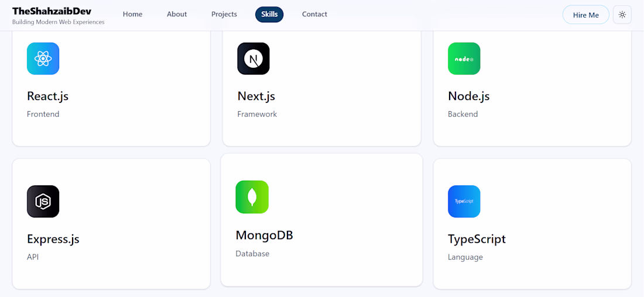The image size is (644, 297).
Task: Click the Database label under MongoDB
Action: click(252, 254)
